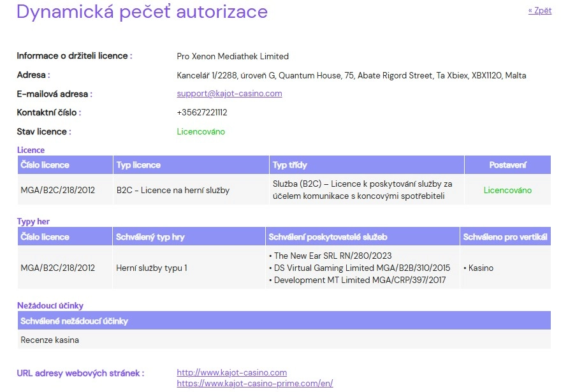The height and width of the screenshot is (392, 568).
Task: Open kajot-casino-prime.com/en/ URL link
Action: [254, 383]
